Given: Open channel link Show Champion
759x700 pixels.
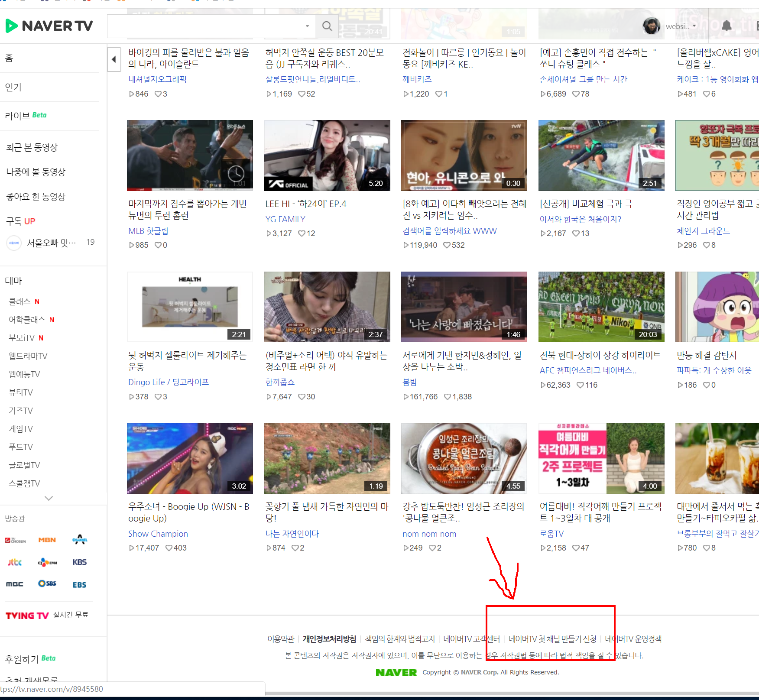Looking at the screenshot, I should pyautogui.click(x=158, y=534).
